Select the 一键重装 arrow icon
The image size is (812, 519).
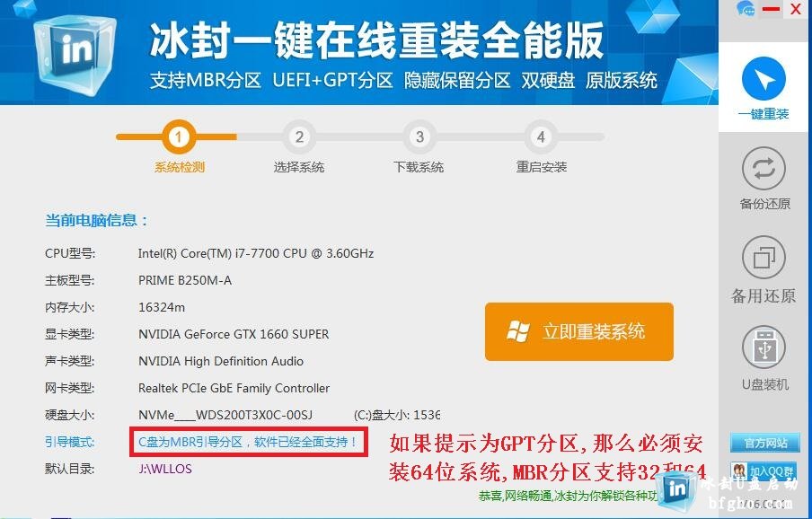[763, 80]
